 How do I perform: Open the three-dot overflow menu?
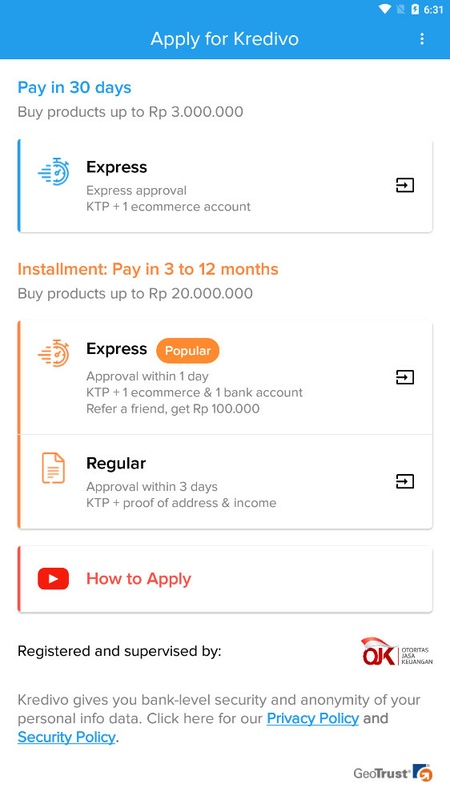421,39
